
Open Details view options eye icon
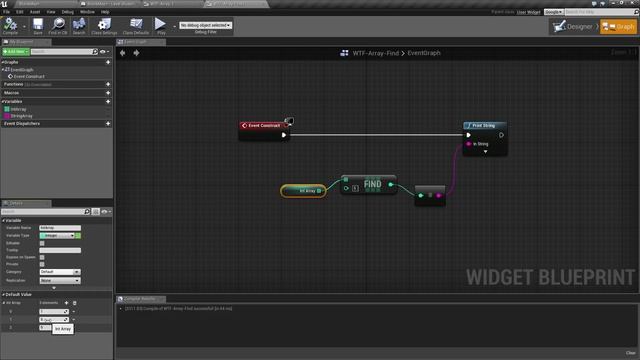(x=106, y=211)
